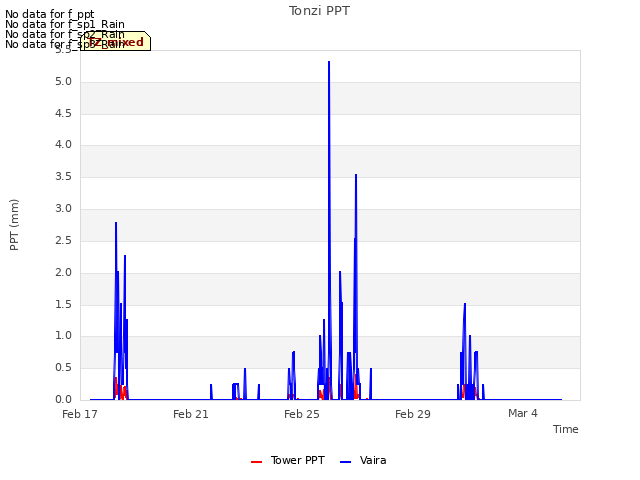Viewport: 640px width, 480px height.
Task: Click the red Tower PPT legend swatch
Action: click(x=256, y=462)
